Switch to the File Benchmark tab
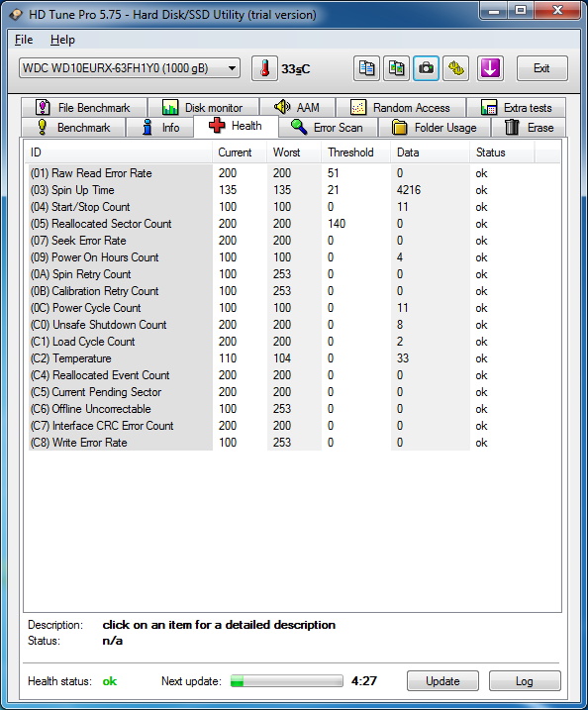The image size is (588, 710). 84,108
